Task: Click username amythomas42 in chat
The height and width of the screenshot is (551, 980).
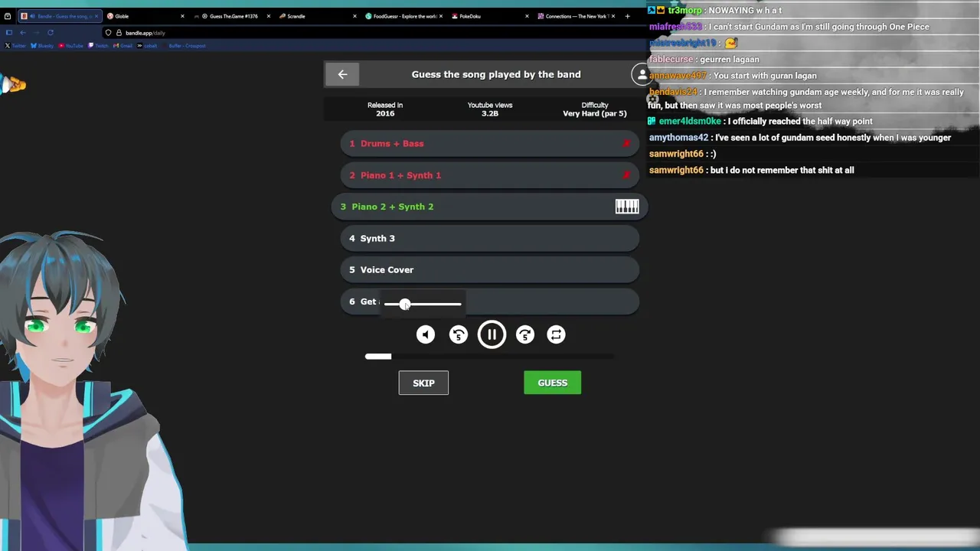Action: click(x=678, y=138)
